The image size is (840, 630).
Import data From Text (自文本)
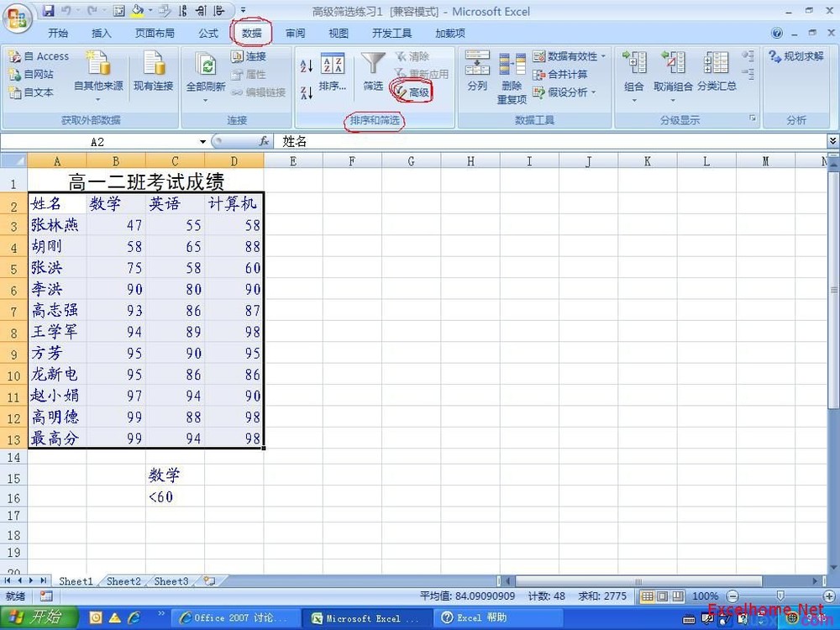tap(31, 92)
